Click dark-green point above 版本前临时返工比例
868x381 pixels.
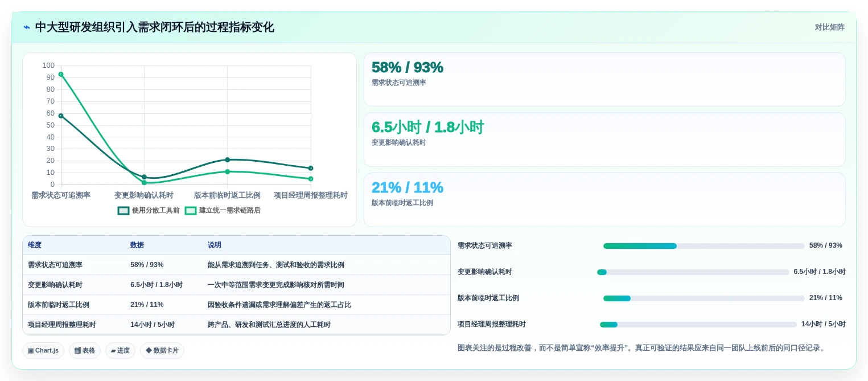(227, 159)
